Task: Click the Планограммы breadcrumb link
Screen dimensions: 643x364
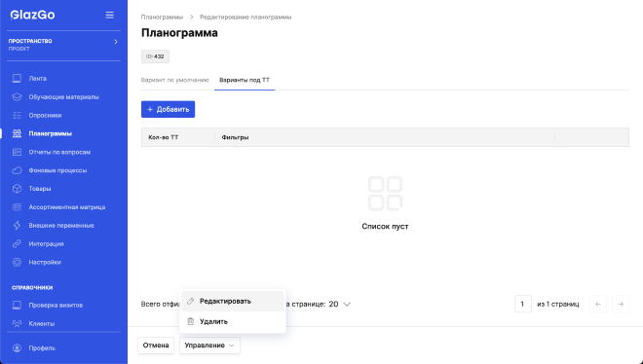Action: pyautogui.click(x=162, y=18)
